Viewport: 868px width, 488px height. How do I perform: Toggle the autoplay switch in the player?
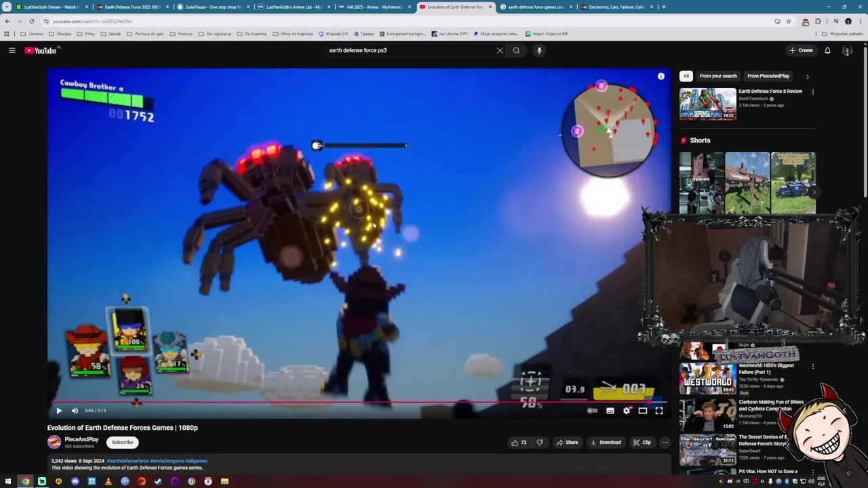[x=592, y=411]
